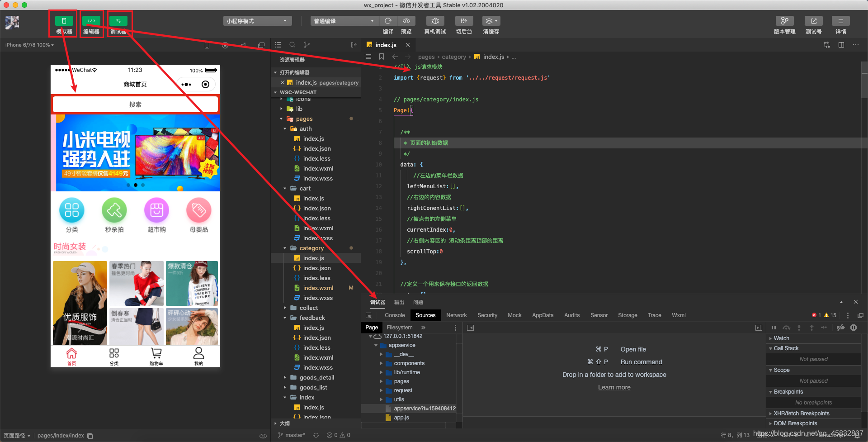Open the project details icon
Screen dimensions: 868x442
click(x=841, y=21)
